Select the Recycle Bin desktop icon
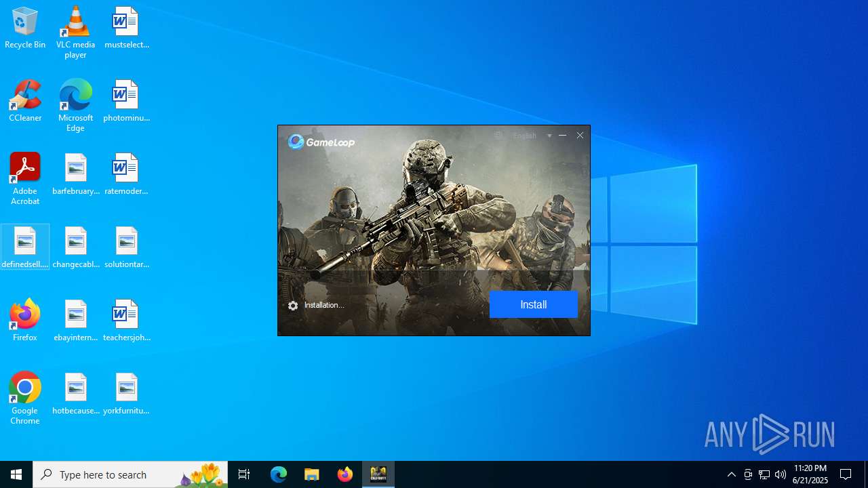 coord(25,28)
